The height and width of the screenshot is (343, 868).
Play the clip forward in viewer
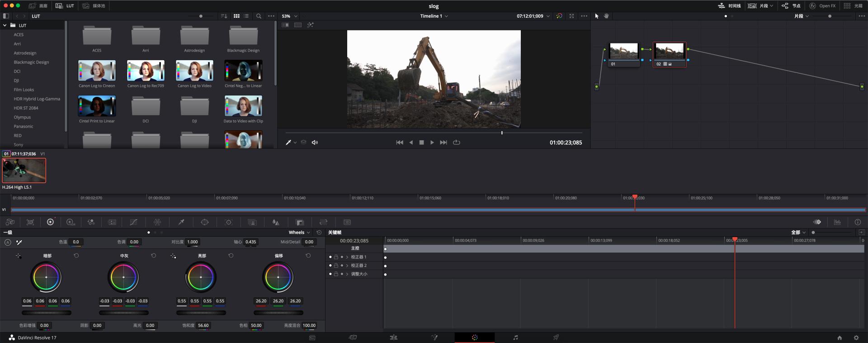coord(432,143)
